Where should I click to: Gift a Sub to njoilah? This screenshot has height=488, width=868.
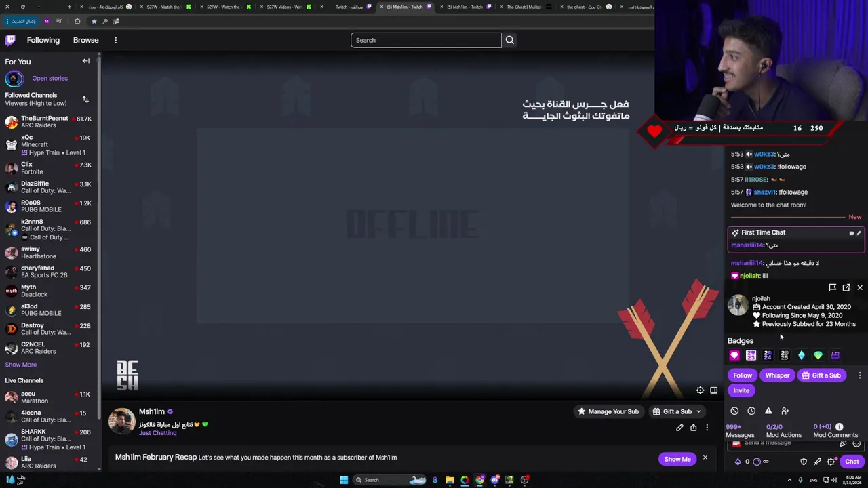(x=821, y=375)
